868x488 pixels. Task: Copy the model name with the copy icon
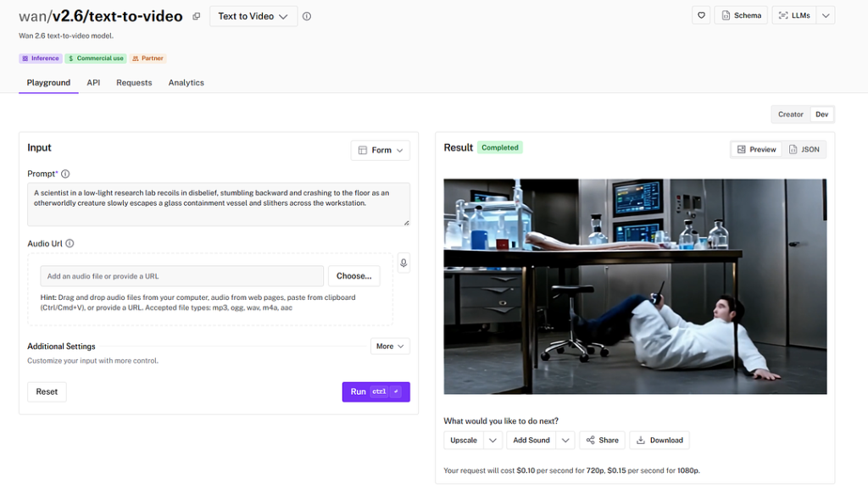pyautogui.click(x=196, y=17)
